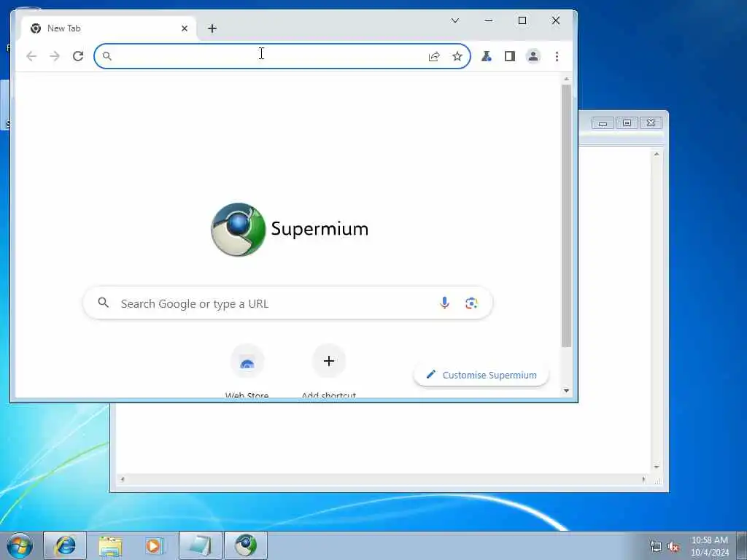
Task: Switch to the Notepad taskbar button
Action: [x=201, y=545]
